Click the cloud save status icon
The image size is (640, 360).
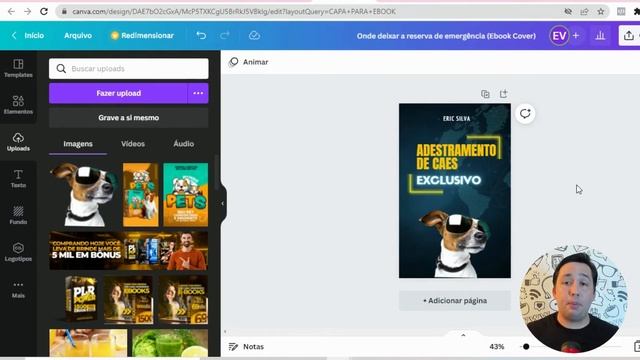pyautogui.click(x=254, y=36)
